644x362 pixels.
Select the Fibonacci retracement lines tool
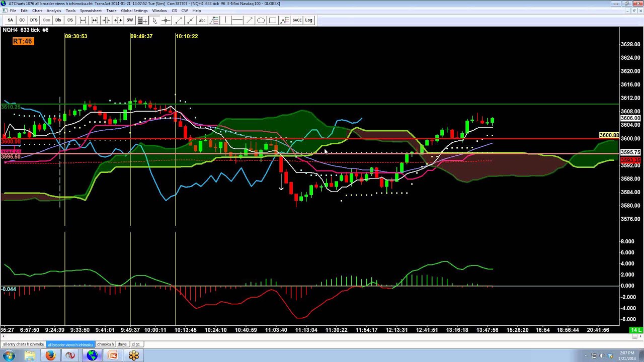click(214, 20)
